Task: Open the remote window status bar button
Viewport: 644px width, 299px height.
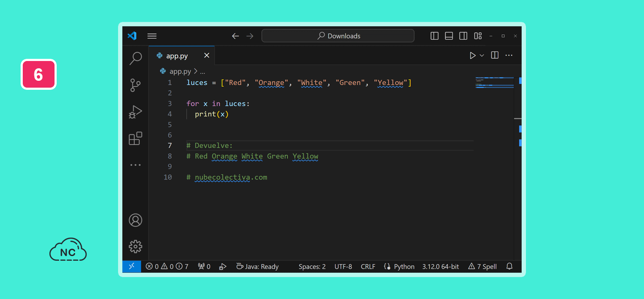Action: (x=132, y=266)
